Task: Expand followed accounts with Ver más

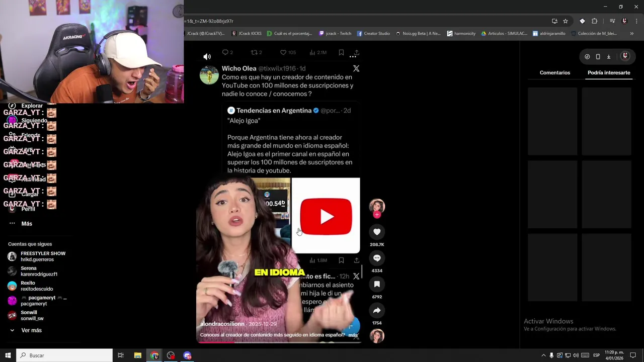Action: [25, 330]
